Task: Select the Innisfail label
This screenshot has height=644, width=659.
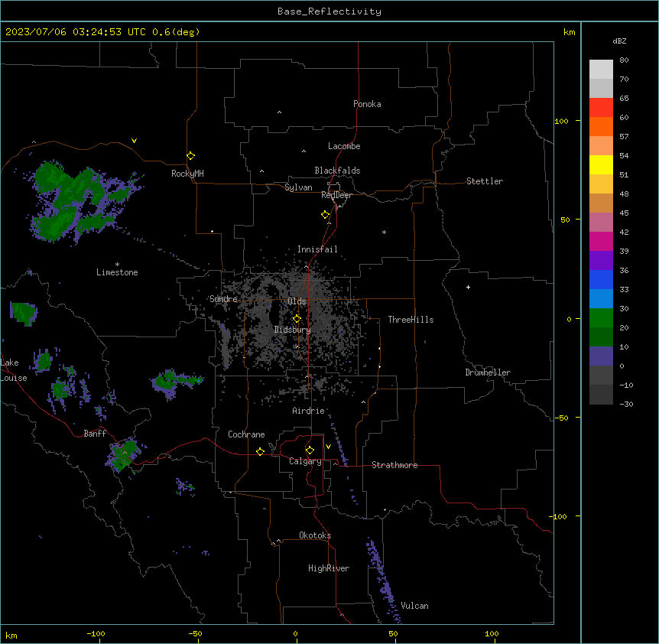Action: pyautogui.click(x=317, y=249)
